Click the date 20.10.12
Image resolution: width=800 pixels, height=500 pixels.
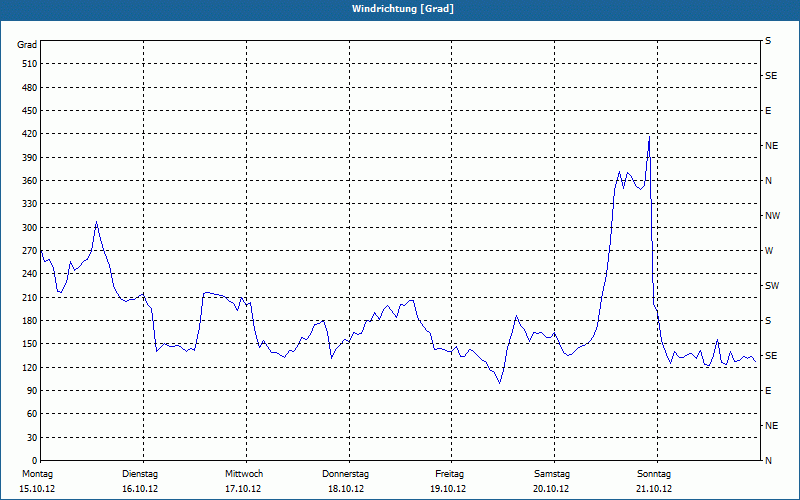551,489
